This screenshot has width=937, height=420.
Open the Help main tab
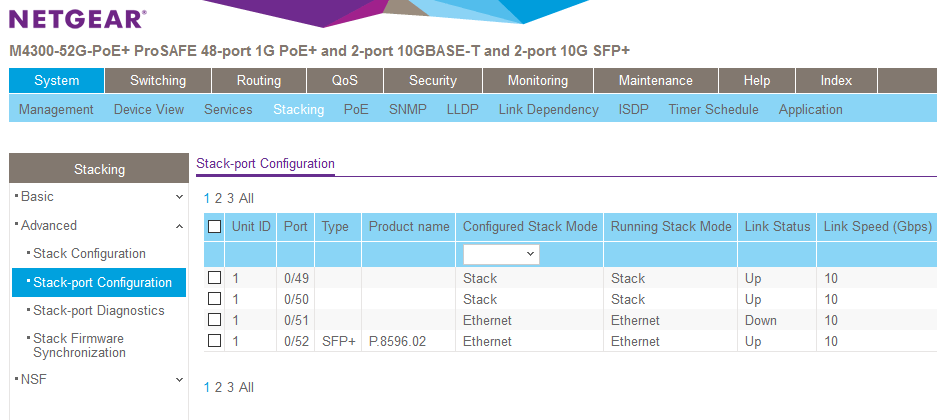(757, 81)
